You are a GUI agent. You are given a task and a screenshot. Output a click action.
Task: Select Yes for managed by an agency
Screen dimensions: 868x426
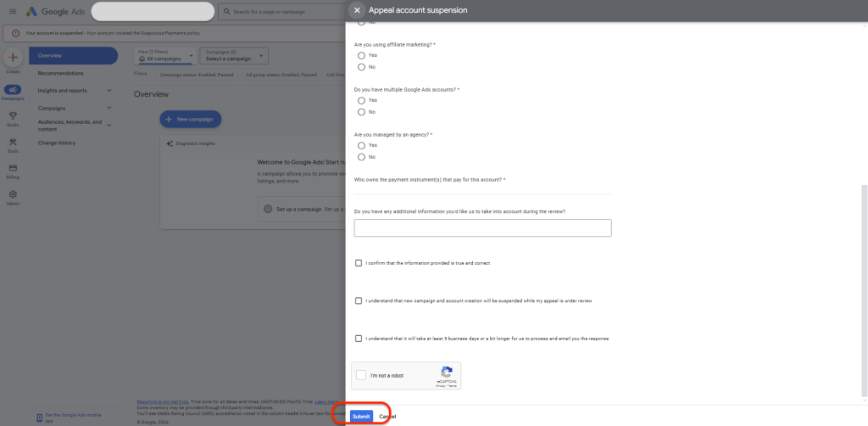click(x=362, y=145)
